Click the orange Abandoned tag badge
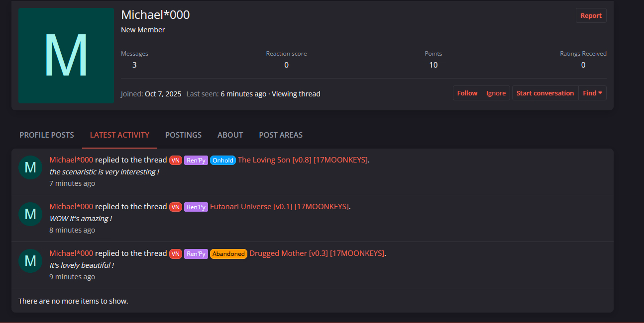Viewport: 644px width, 323px height. [228, 253]
